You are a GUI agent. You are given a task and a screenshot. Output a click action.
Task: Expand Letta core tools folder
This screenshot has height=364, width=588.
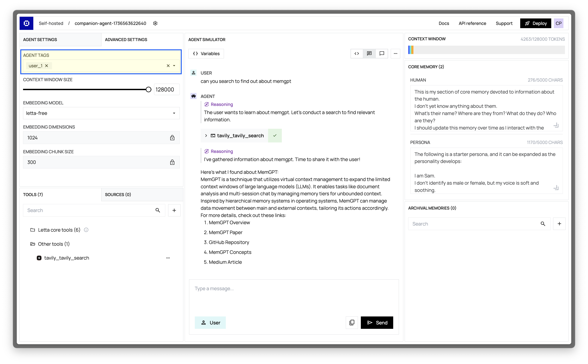tap(59, 230)
